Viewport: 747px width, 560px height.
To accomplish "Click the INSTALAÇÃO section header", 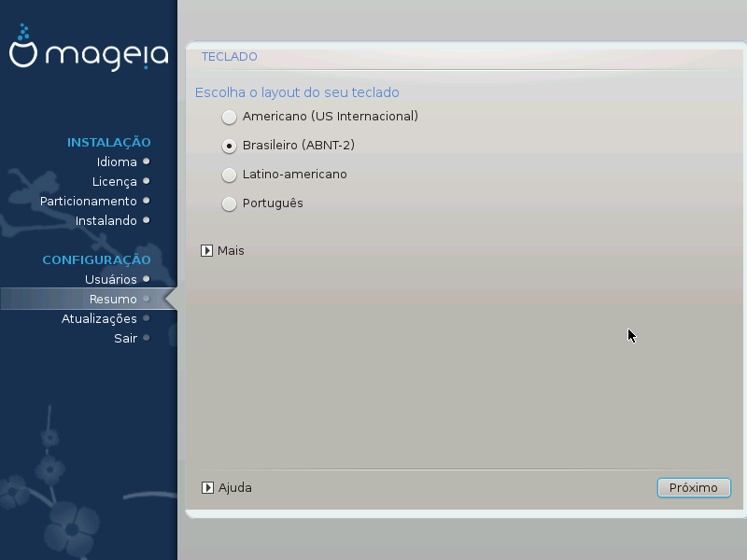I will click(109, 142).
